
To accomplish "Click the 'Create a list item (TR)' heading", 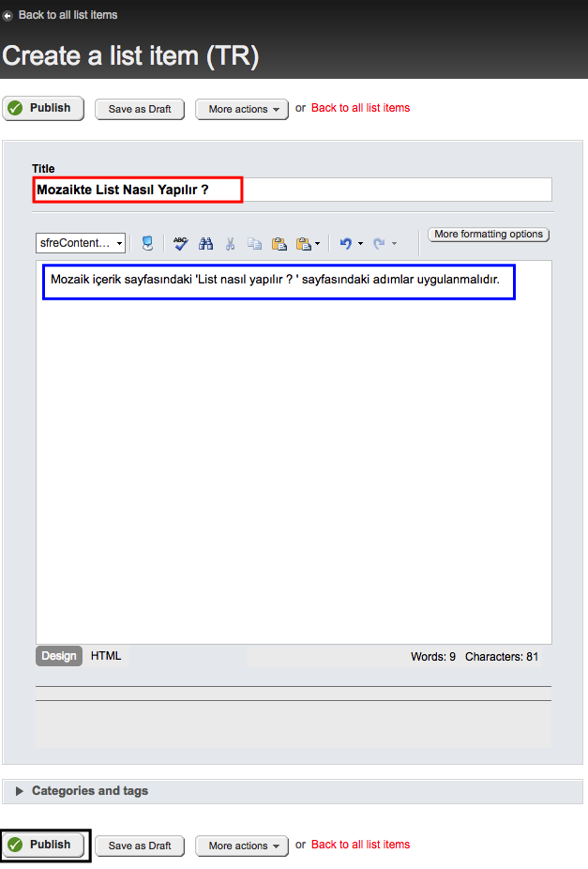I will 130,56.
